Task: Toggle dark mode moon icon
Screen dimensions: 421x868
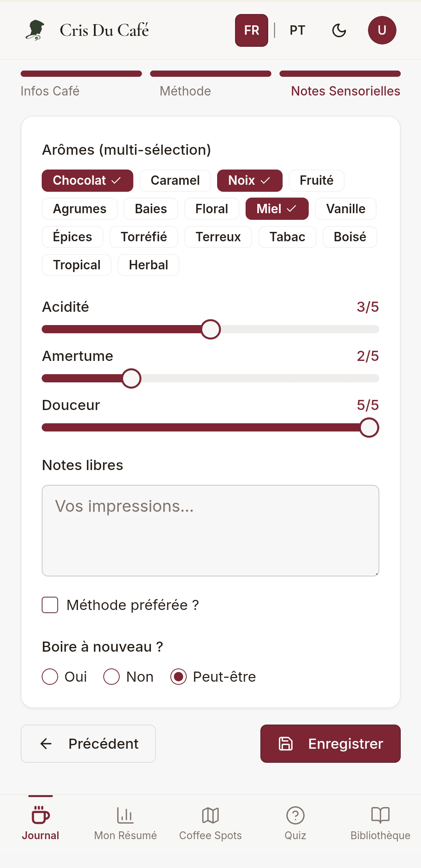Action: 339,30
